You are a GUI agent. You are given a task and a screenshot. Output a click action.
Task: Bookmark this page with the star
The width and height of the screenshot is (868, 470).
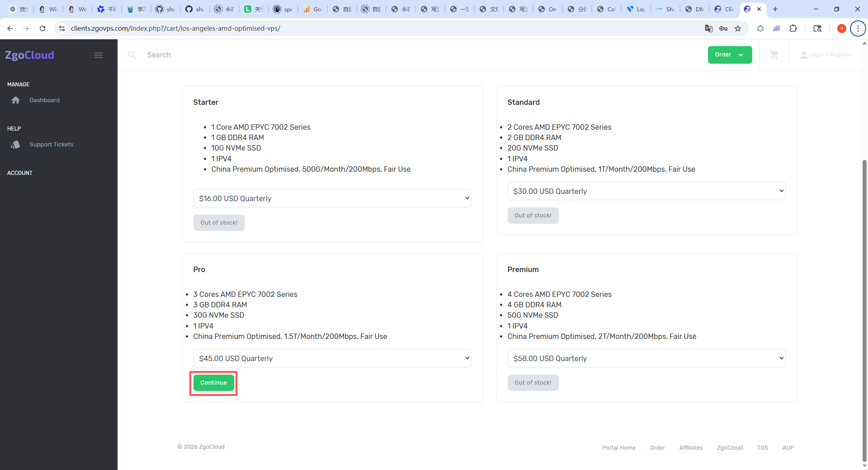coord(738,28)
